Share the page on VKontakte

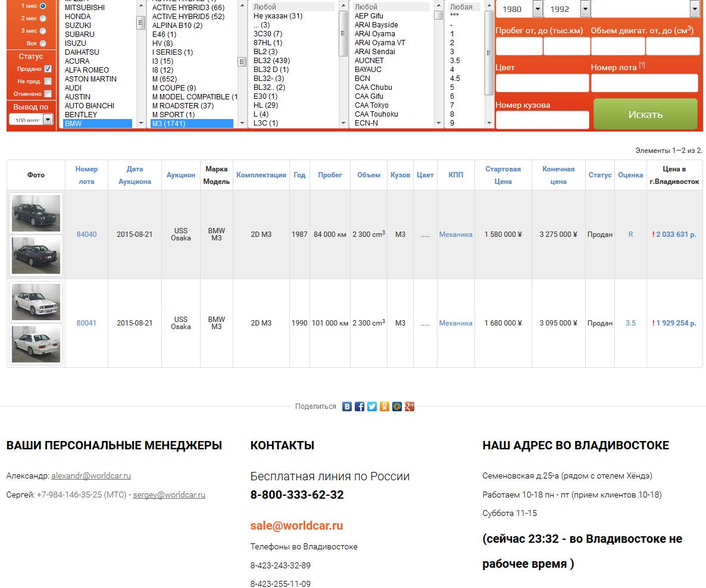tap(346, 406)
